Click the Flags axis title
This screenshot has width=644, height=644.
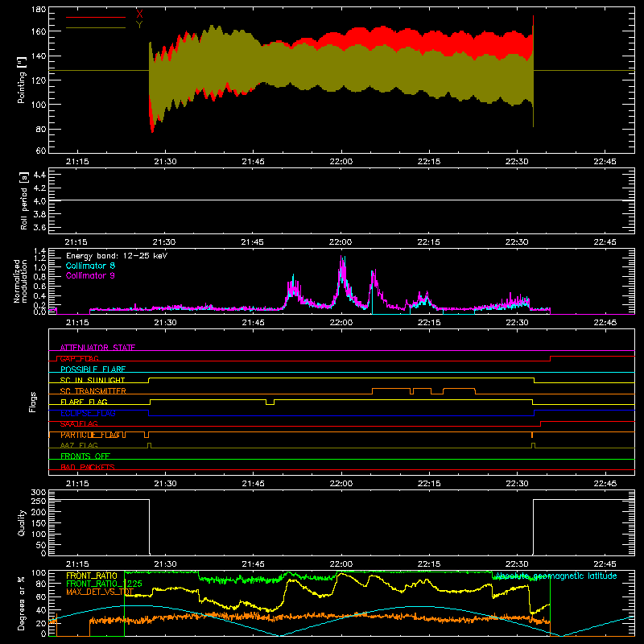coord(33,402)
